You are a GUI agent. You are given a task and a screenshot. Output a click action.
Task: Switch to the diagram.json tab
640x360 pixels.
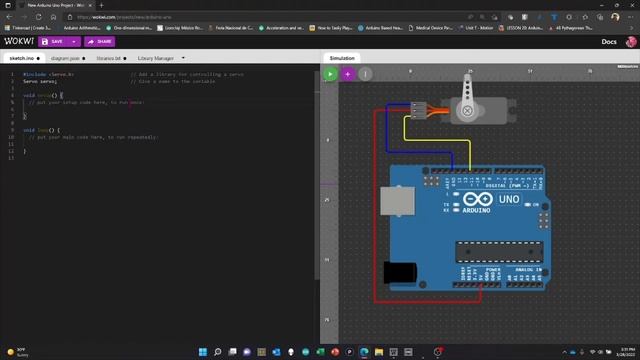(x=68, y=58)
